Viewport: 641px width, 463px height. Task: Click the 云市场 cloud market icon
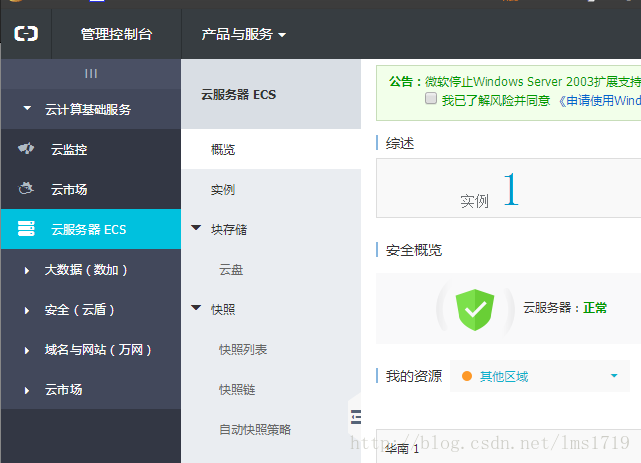click(27, 189)
